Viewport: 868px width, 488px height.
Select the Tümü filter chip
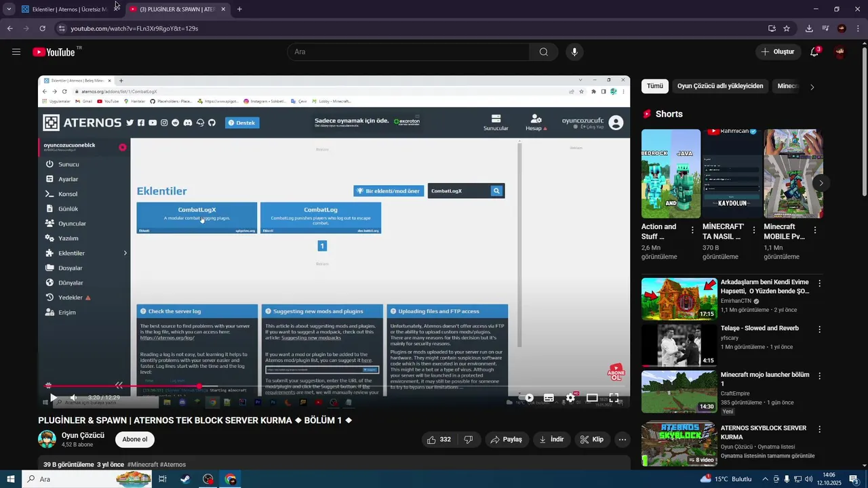pyautogui.click(x=654, y=86)
